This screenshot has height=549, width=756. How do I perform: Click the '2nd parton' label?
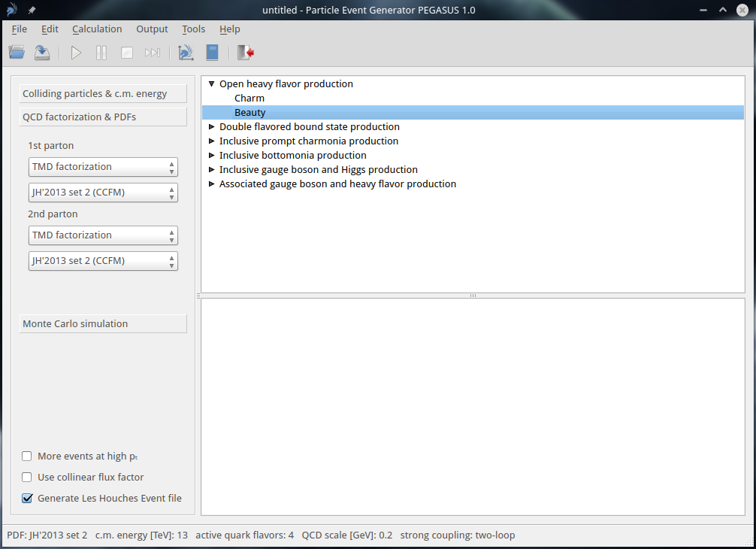(x=53, y=214)
